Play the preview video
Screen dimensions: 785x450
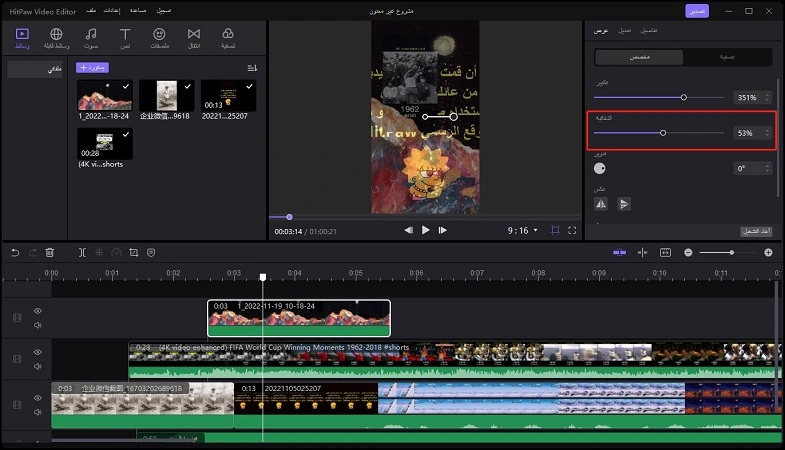tap(426, 230)
